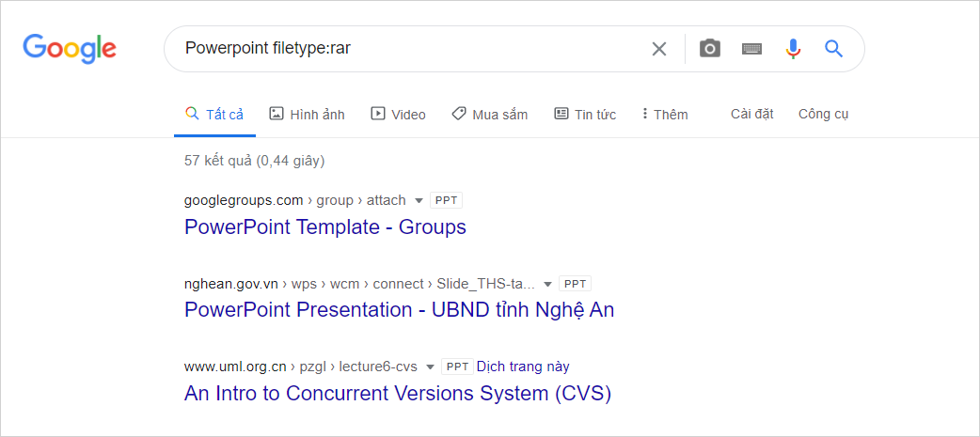Viewport: 980px width, 437px height.
Task: Open PowerPoint Template - Groups result
Action: pos(325,226)
